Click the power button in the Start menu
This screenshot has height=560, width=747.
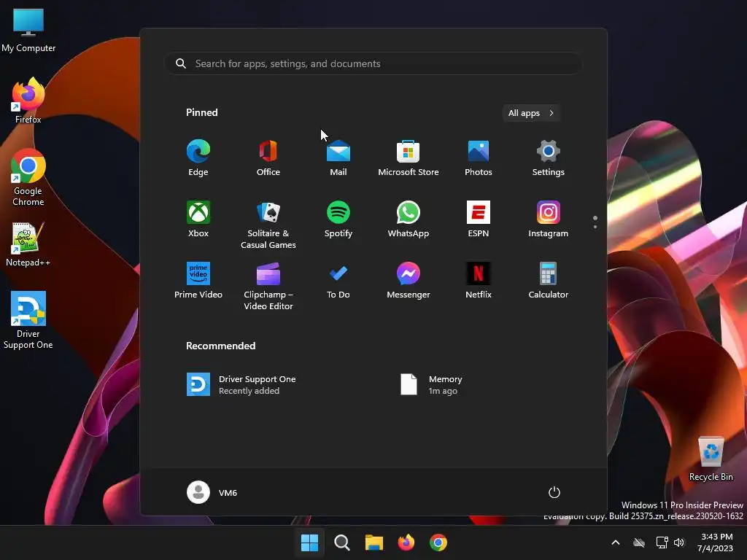point(554,492)
